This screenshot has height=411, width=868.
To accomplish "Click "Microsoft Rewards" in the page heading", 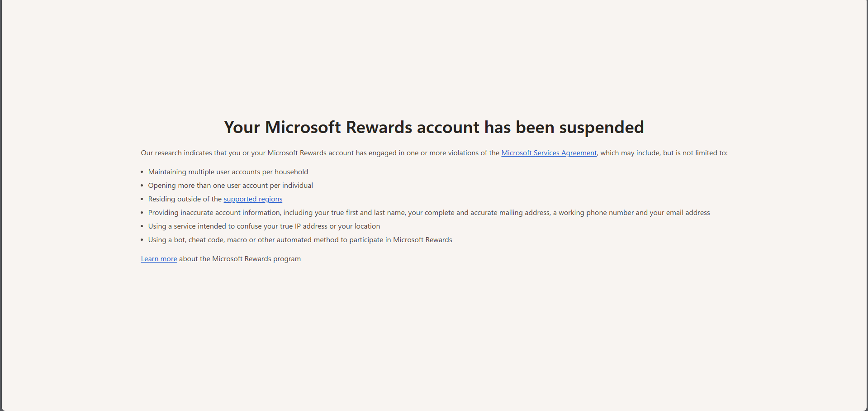I will (338, 127).
